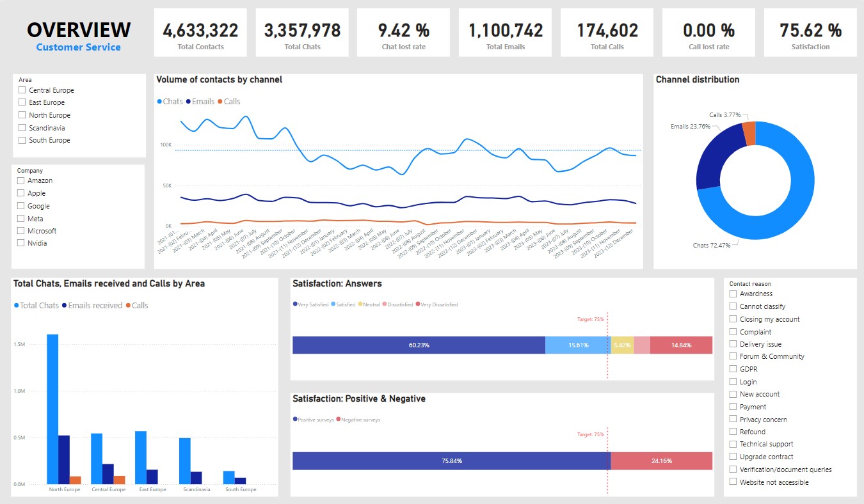Image resolution: width=864 pixels, height=504 pixels.
Task: Select Cannot classify contact reason
Action: coord(733,306)
